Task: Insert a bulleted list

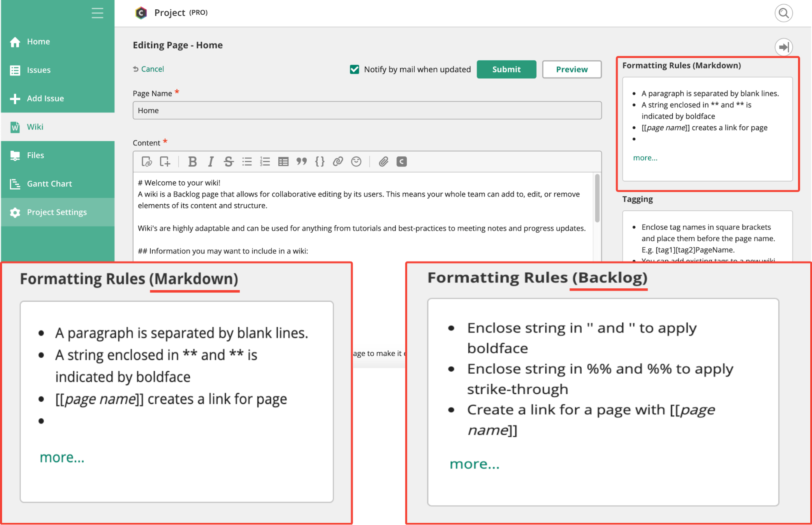Action: [x=247, y=162]
